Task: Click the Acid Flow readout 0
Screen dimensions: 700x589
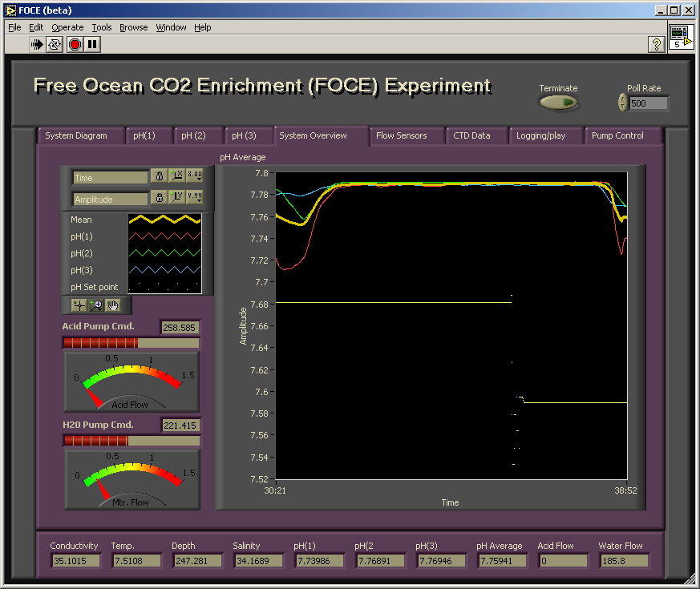Action: coord(563,561)
